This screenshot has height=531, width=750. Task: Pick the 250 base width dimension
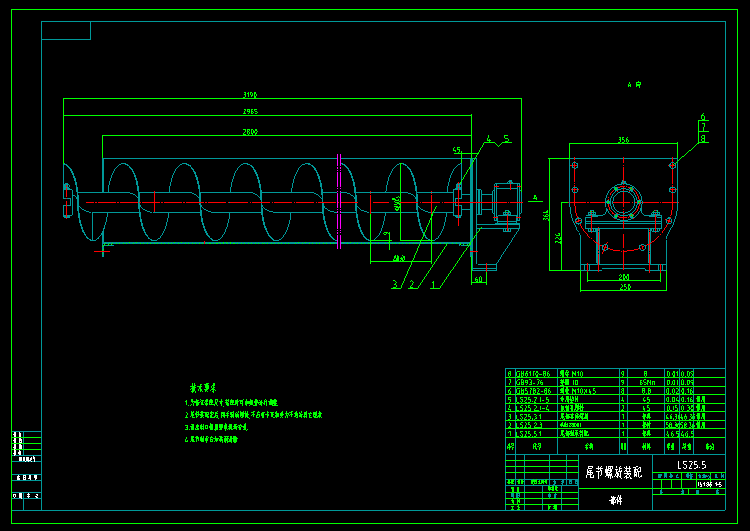click(x=625, y=287)
